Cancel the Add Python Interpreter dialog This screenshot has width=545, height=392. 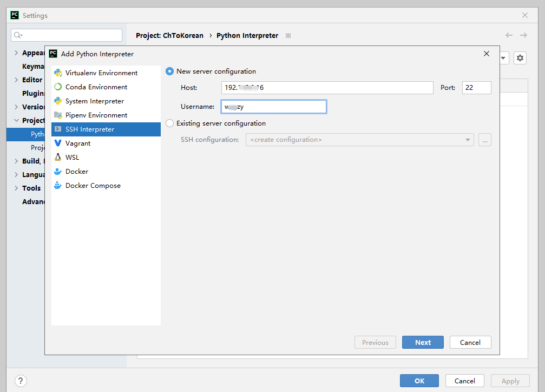pos(470,342)
